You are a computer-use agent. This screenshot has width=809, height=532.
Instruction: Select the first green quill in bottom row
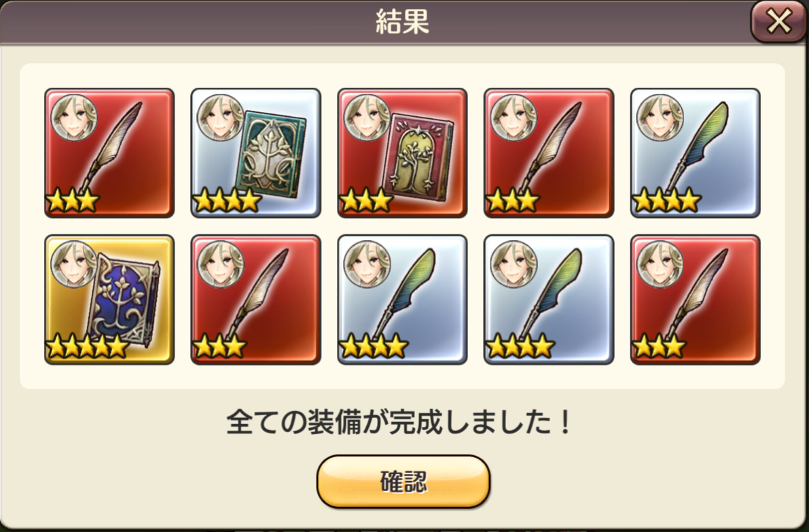402,300
